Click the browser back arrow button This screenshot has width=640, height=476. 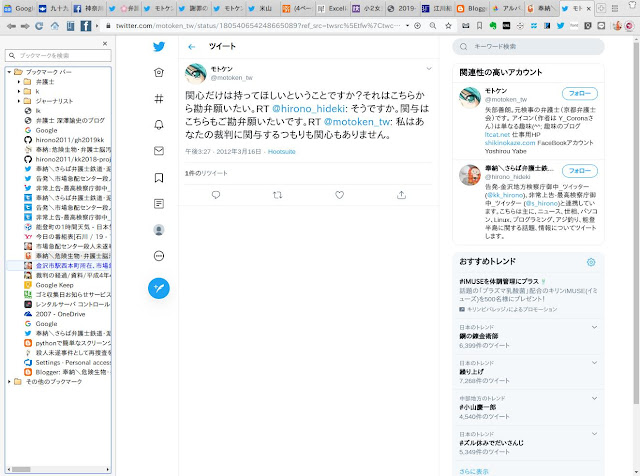(11, 26)
